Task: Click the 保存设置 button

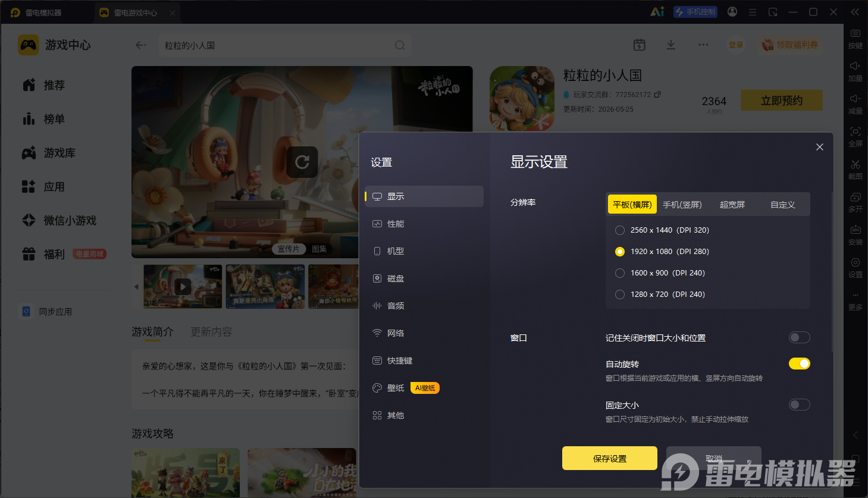Action: click(610, 458)
